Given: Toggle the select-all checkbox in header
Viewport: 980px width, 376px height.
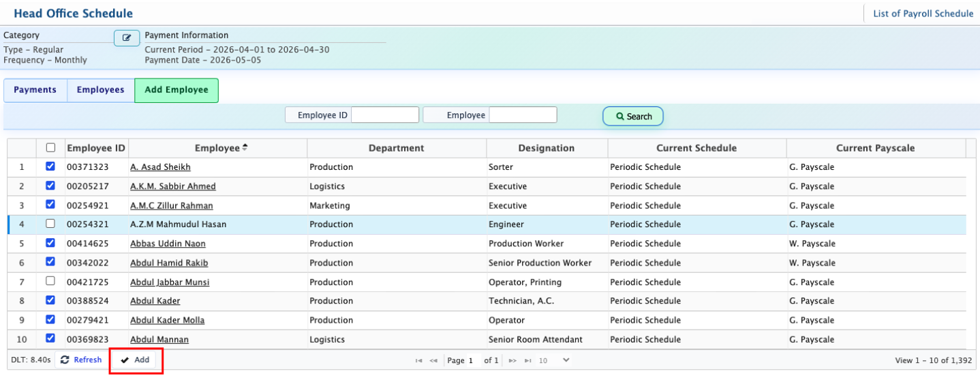Looking at the screenshot, I should click(x=50, y=148).
